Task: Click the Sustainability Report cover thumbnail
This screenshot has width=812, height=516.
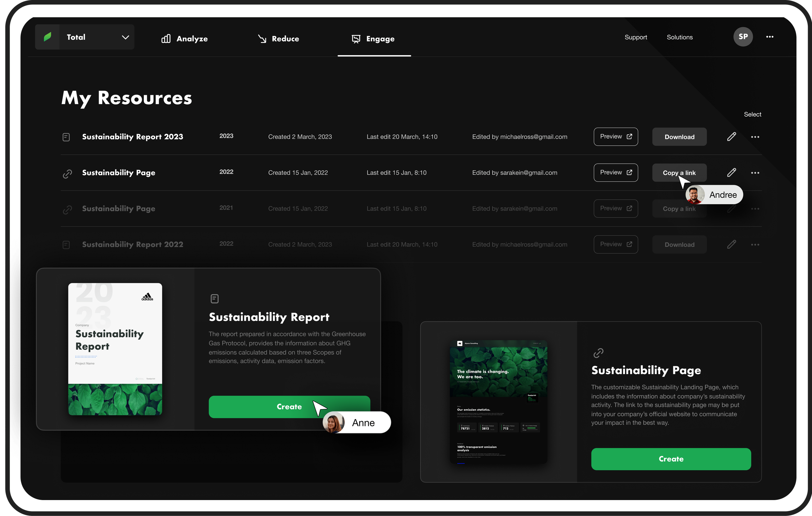Action: point(115,349)
